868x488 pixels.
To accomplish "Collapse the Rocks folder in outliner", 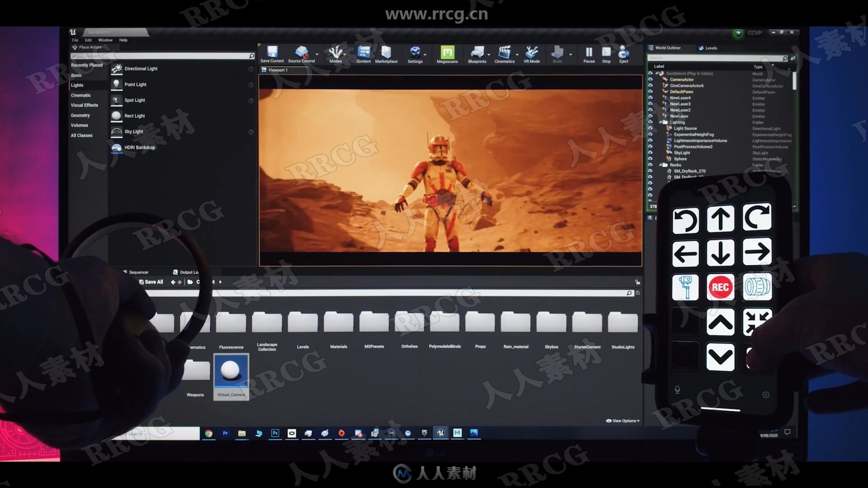I will tap(660, 165).
